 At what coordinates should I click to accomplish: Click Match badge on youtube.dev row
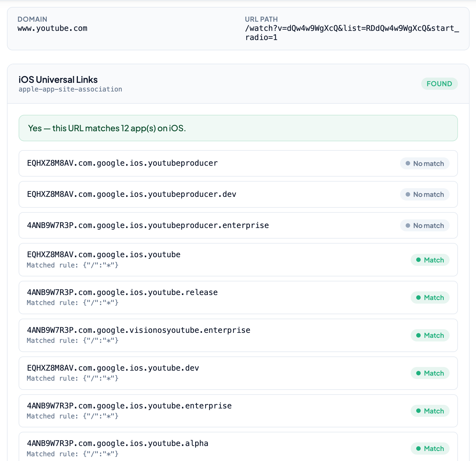click(430, 373)
